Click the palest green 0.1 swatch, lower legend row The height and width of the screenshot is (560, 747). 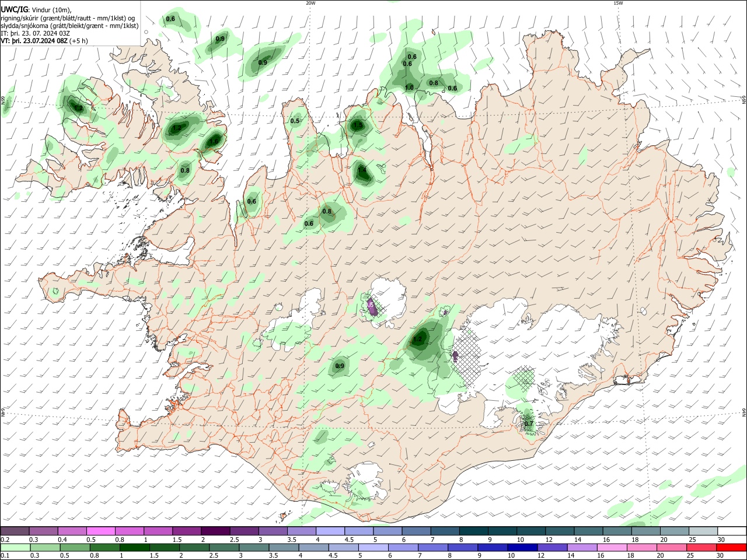pyautogui.click(x=15, y=547)
